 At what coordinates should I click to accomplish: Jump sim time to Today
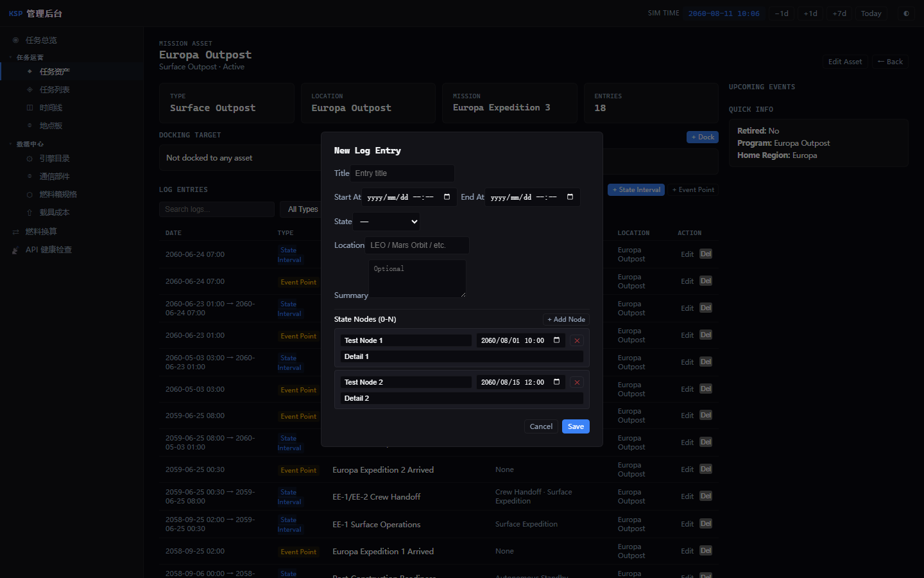pos(871,13)
